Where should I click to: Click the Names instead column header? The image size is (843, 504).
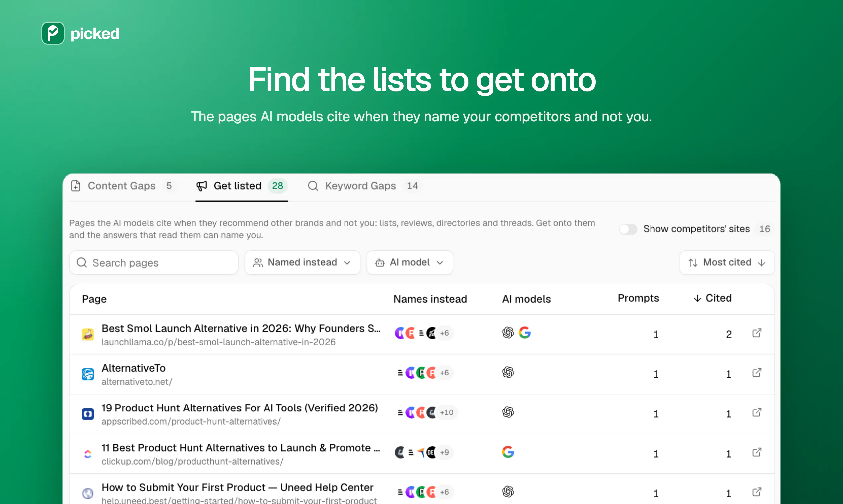430,299
